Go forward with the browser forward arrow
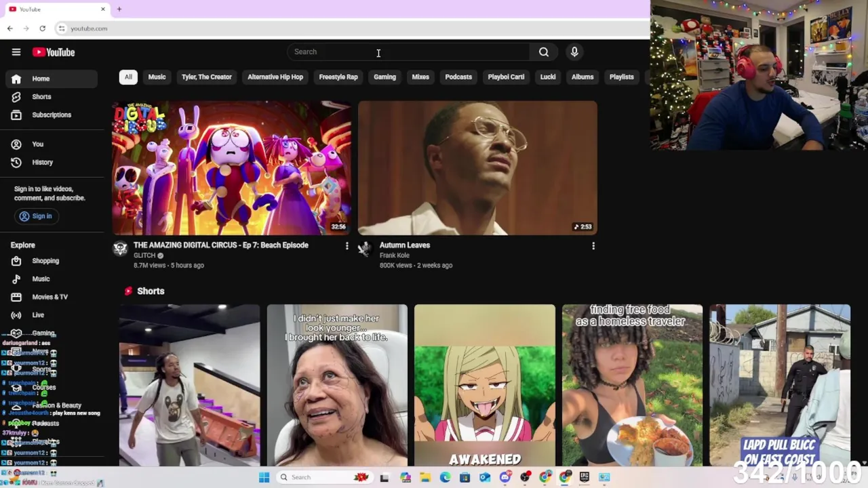868x488 pixels. coord(26,28)
